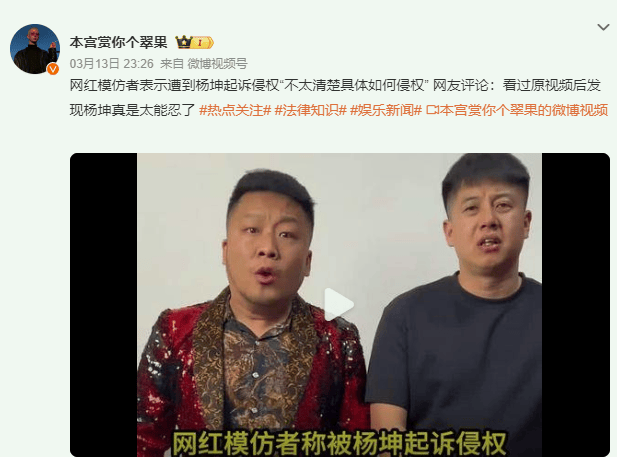Click the man in the black T-shirt in the video
Viewport: 617px width, 457px height.
point(458,307)
